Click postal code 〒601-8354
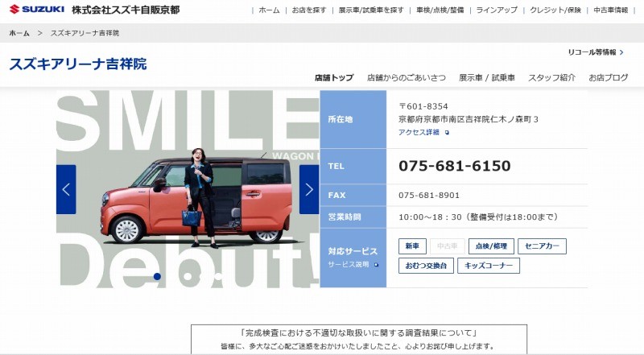The image size is (644, 355). (x=423, y=106)
